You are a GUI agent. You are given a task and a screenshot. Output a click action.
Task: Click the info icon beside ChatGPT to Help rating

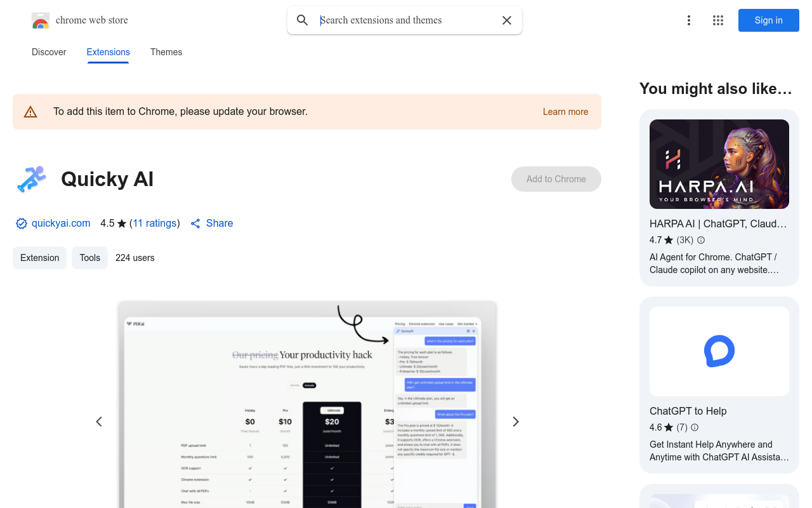pos(695,427)
